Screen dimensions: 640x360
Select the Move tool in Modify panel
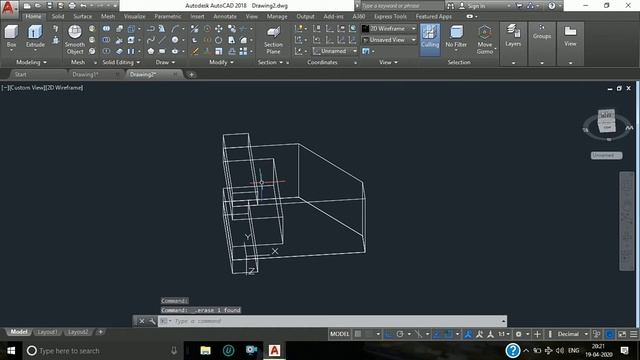coord(219,29)
